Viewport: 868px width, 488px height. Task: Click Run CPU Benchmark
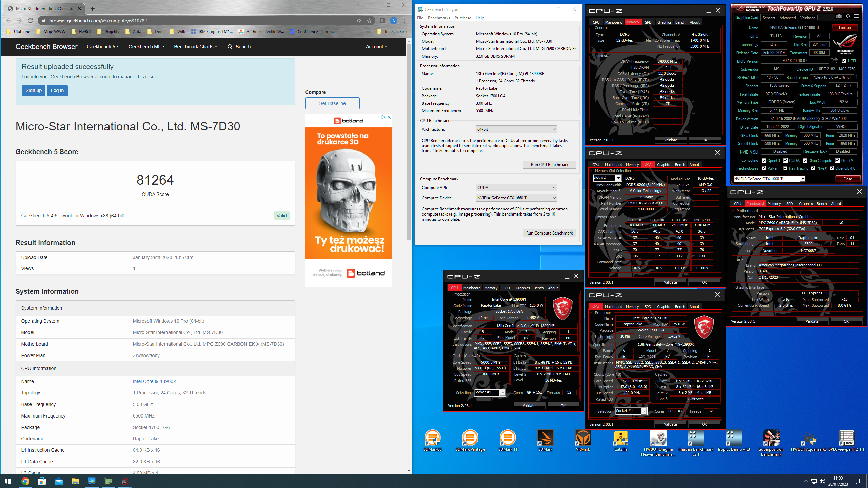point(549,165)
